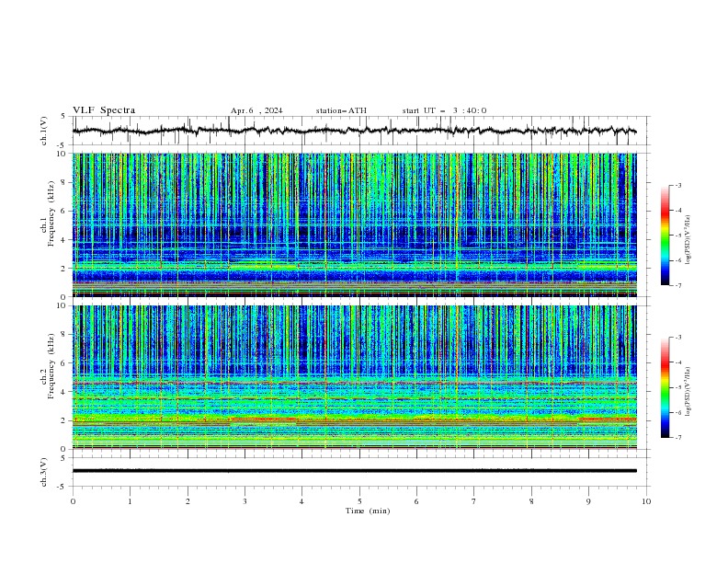Click the "-7" tick on the lower colorbar

click(x=678, y=437)
